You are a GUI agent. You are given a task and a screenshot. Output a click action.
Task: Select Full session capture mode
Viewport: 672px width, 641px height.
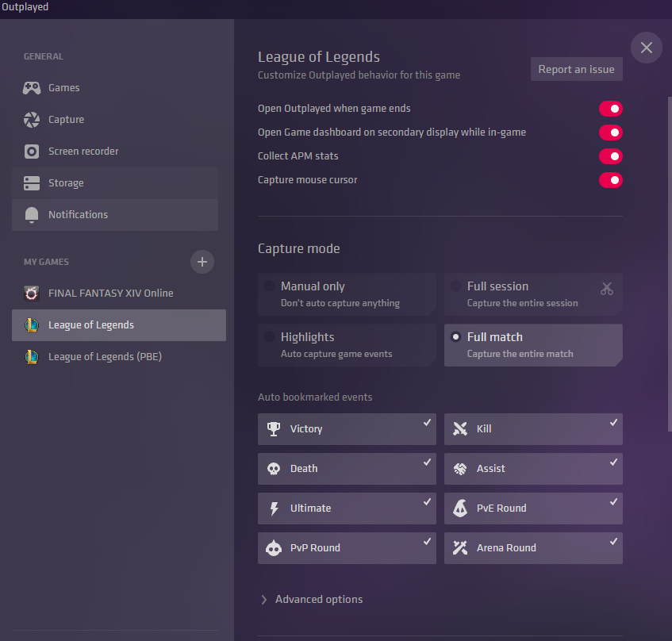533,294
